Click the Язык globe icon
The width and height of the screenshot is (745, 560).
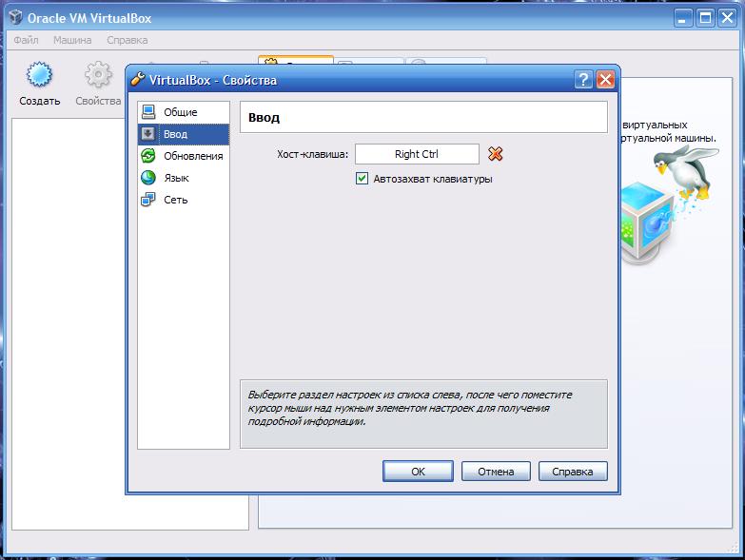pos(148,178)
